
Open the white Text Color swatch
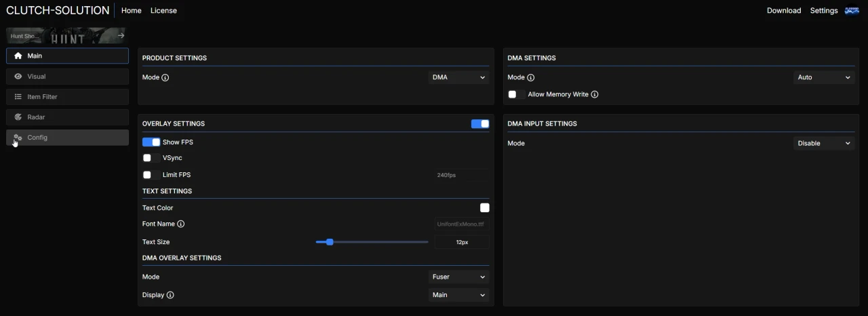485,208
